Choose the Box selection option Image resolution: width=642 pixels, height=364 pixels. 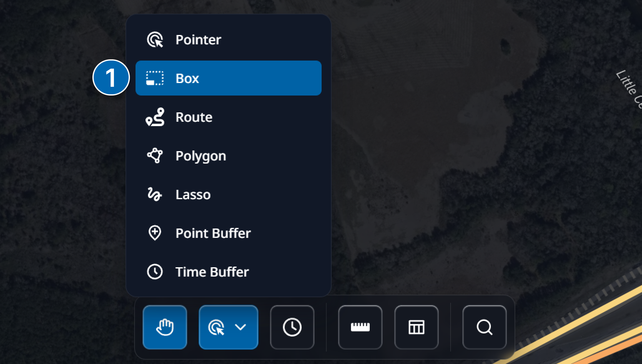[x=228, y=78]
